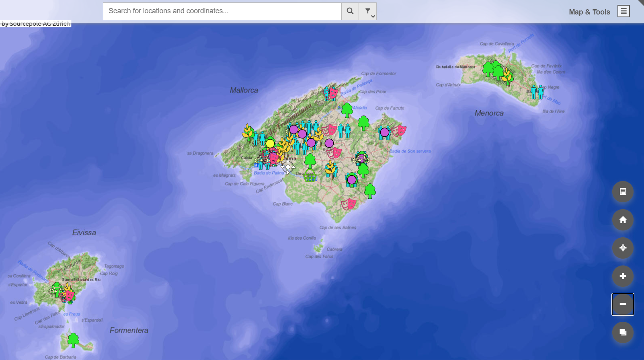644x360 pixels.
Task: Click the mask marker on Mallorca's eastern tip
Action: tap(399, 131)
